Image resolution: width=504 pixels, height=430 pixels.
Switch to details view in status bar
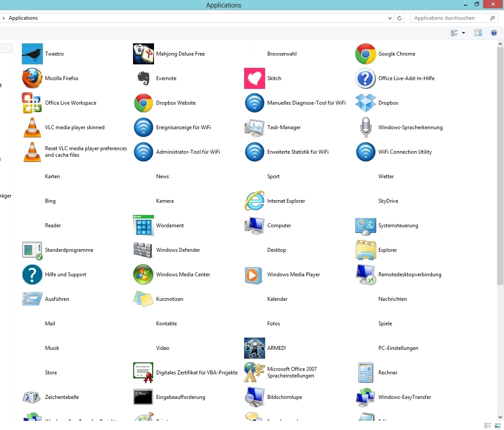[x=488, y=426]
